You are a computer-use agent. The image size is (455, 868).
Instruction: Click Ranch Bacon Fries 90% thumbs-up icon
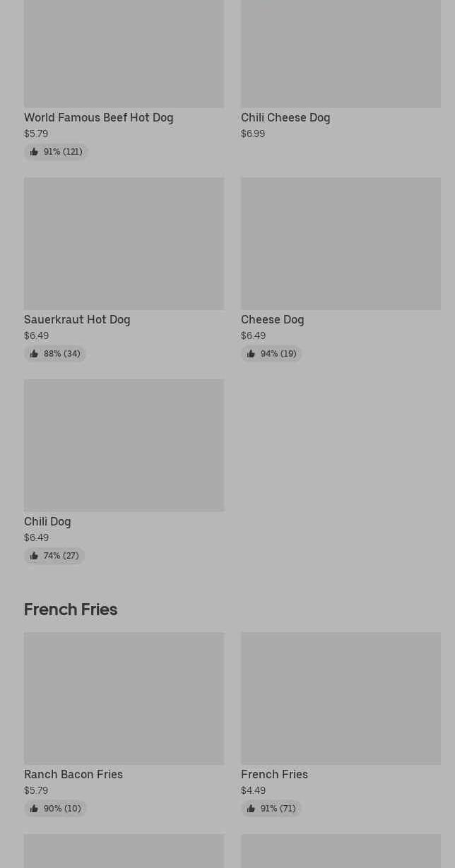[34, 809]
